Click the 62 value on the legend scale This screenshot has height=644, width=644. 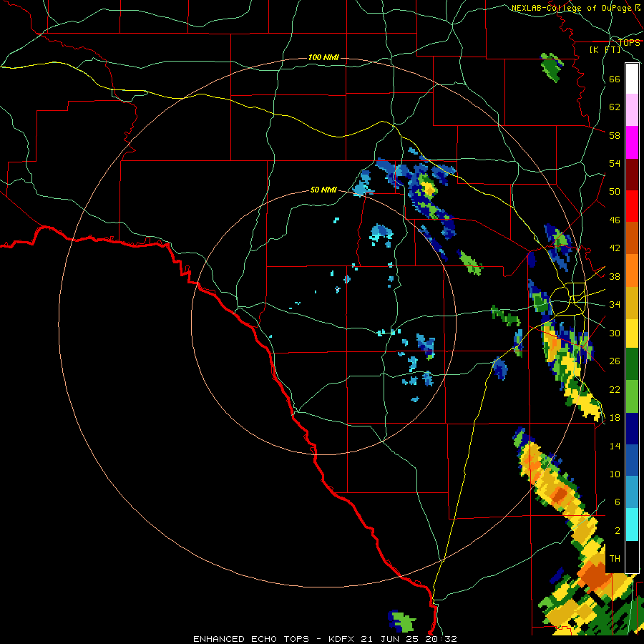pyautogui.click(x=615, y=107)
